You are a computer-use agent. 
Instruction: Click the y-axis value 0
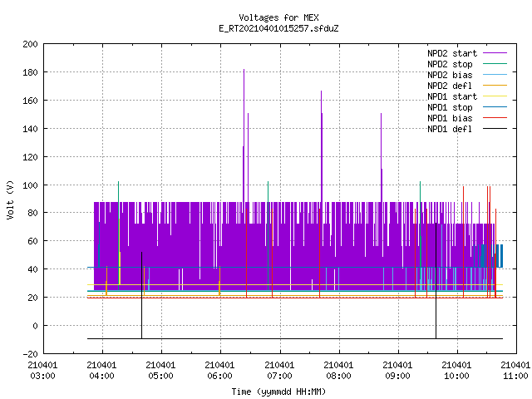[35, 326]
